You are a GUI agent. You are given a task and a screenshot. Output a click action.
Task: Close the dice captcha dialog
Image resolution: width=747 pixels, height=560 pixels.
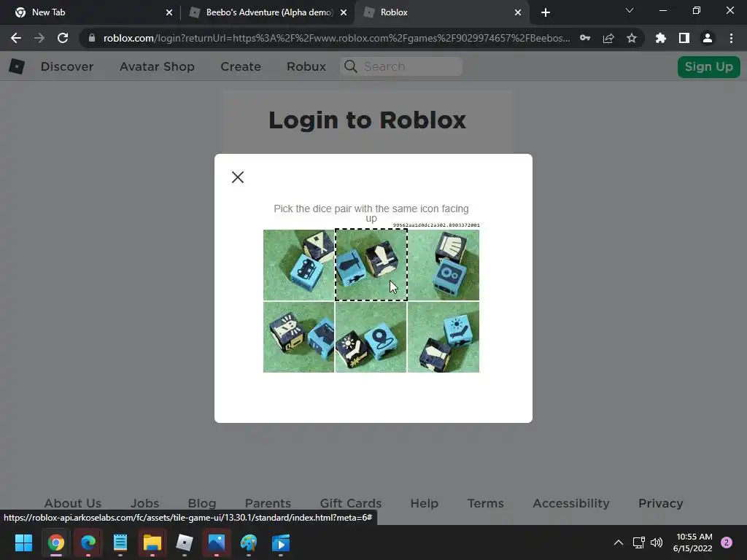tap(238, 177)
